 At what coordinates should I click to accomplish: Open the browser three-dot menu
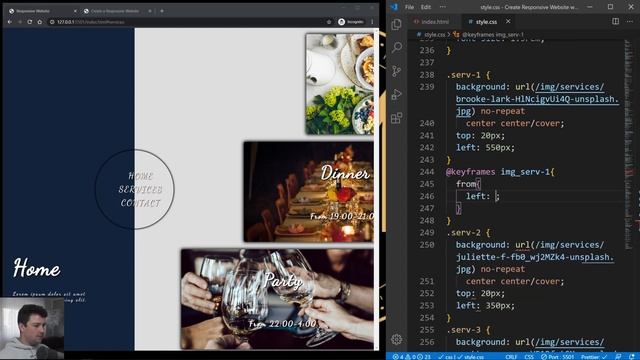click(372, 22)
